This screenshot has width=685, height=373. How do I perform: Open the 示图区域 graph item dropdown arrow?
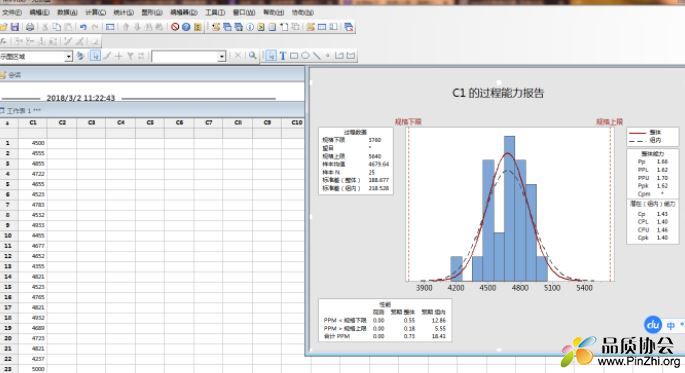[68, 57]
